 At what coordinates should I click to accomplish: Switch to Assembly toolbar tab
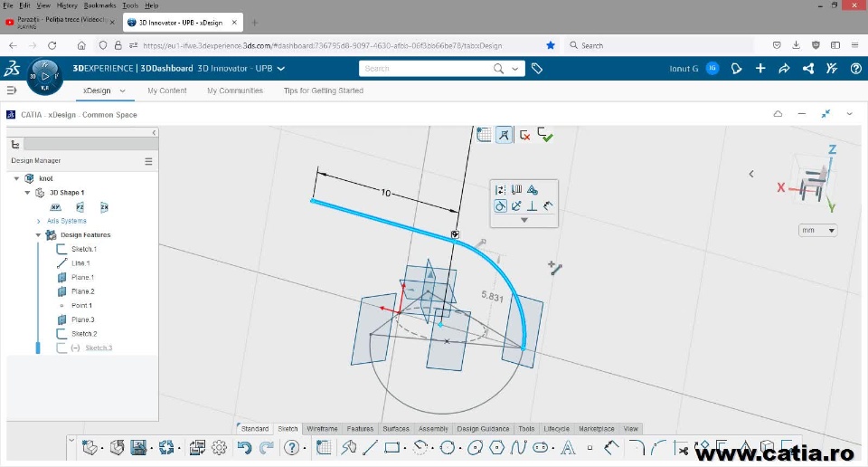433,429
